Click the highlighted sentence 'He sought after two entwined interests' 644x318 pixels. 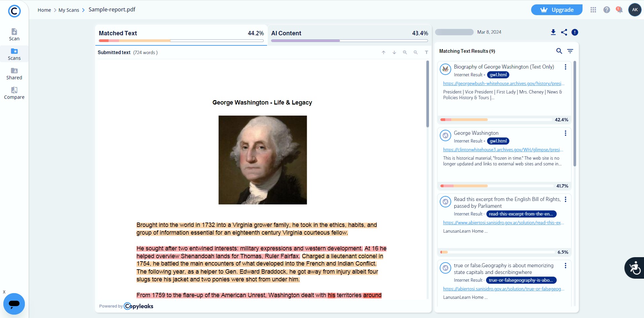250,248
